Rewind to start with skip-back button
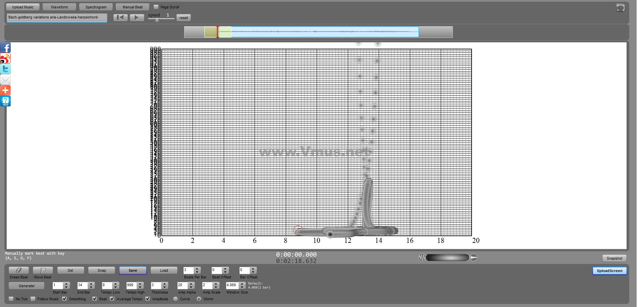644x307 pixels. [x=120, y=17]
